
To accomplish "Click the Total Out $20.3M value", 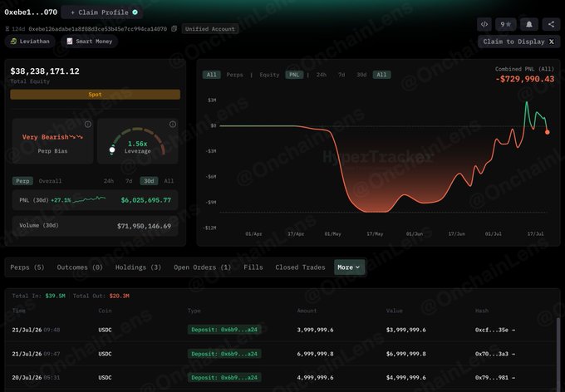I will (x=120, y=296).
